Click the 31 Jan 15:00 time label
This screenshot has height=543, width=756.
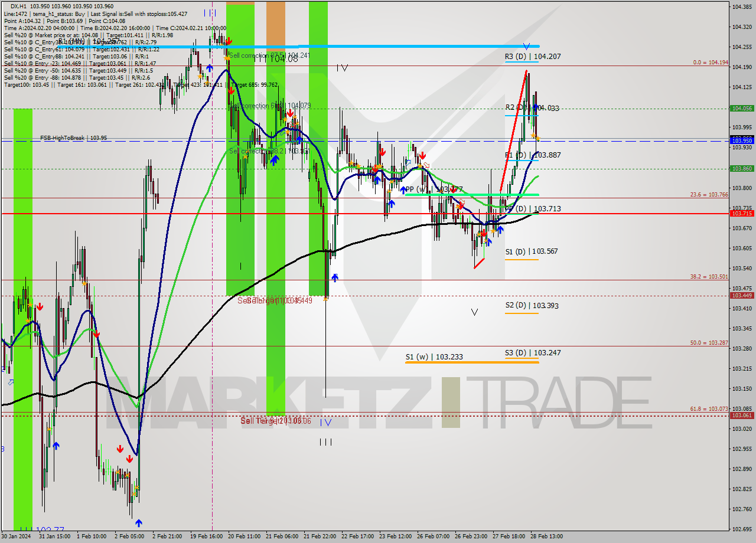pyautogui.click(x=54, y=537)
